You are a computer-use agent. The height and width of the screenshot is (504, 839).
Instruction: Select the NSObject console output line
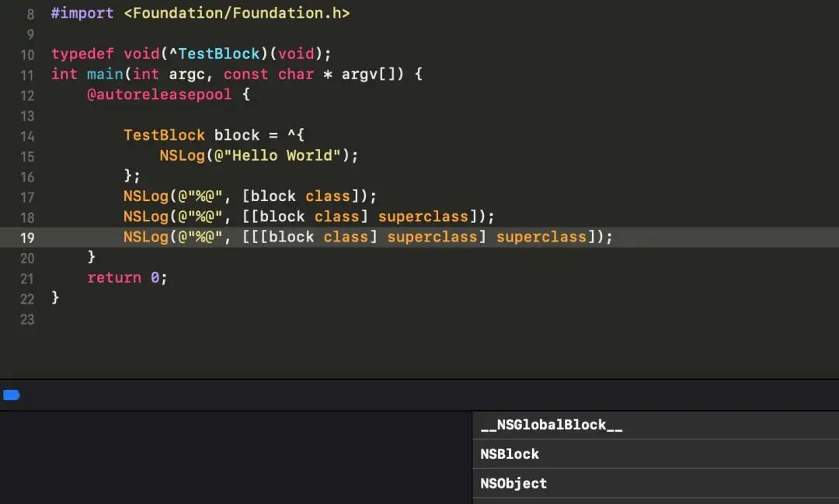click(x=656, y=484)
